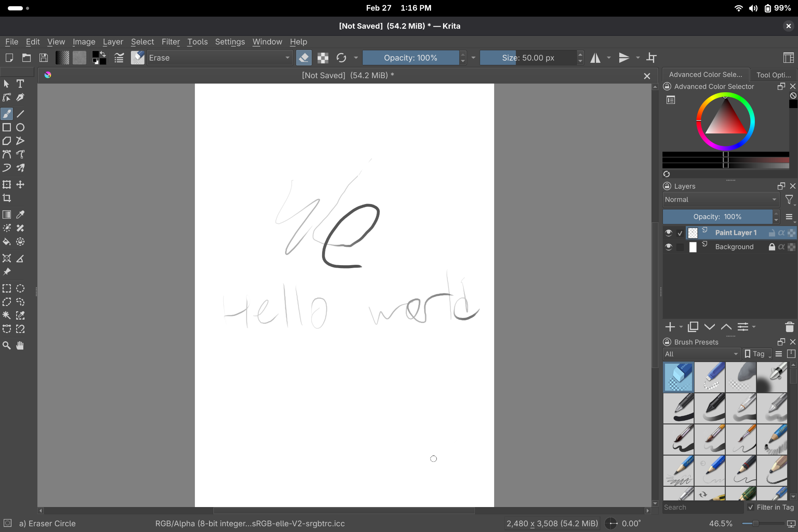The height and width of the screenshot is (532, 798).
Task: Select the Color Sampler eyedropper tool
Action: click(20, 215)
